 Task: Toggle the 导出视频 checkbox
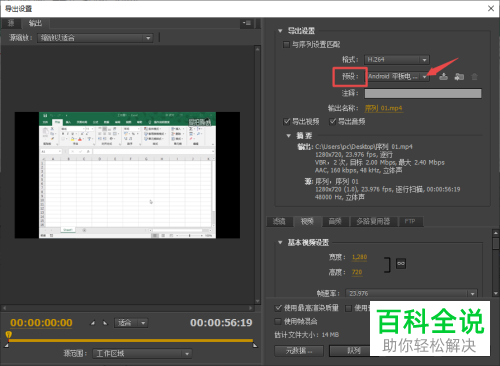click(287, 121)
